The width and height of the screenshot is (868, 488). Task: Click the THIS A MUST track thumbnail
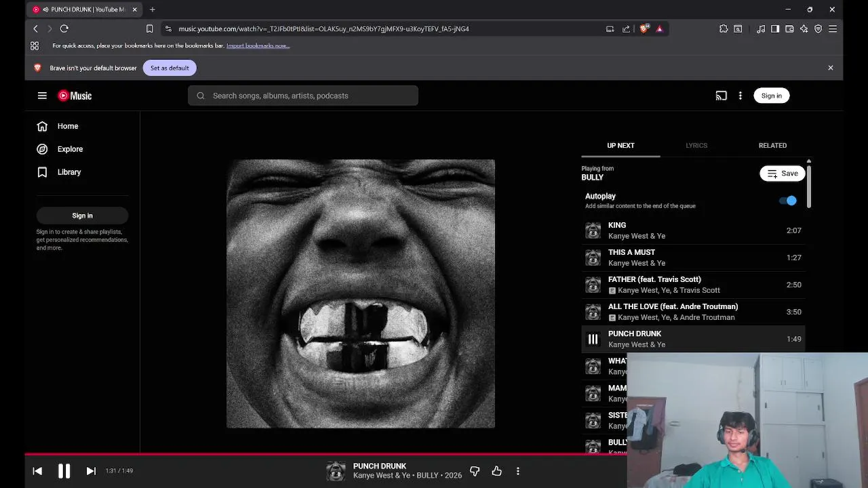(x=593, y=258)
